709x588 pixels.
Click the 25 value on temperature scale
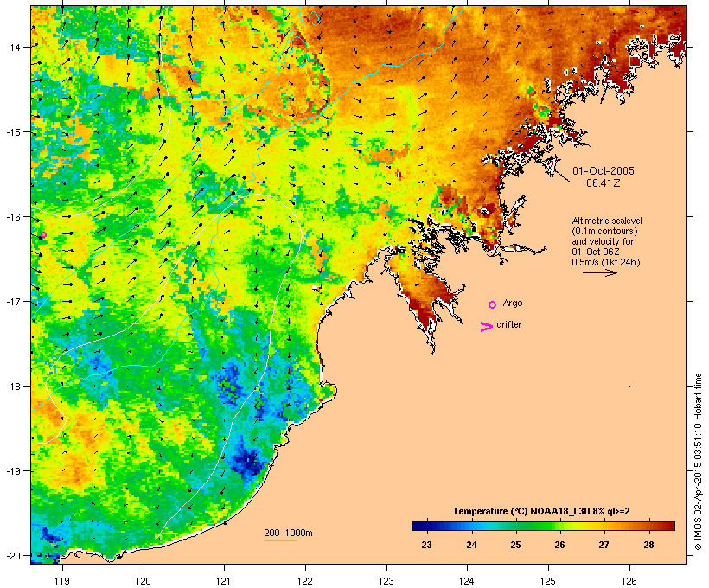pyautogui.click(x=515, y=545)
